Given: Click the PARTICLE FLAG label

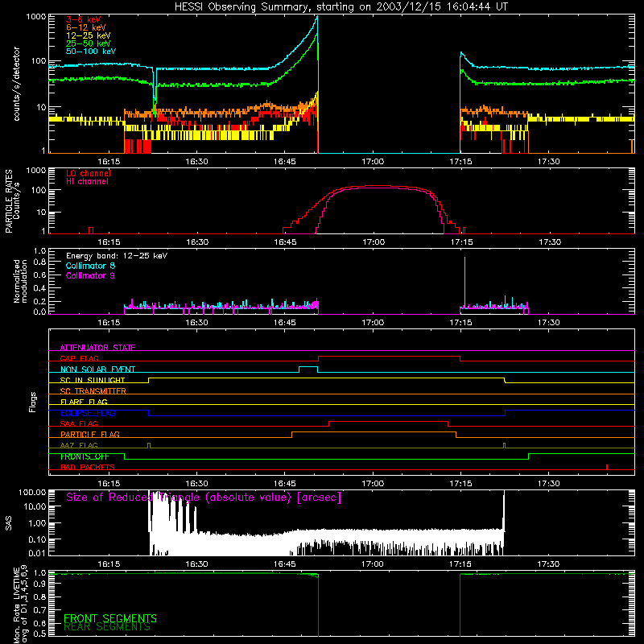Looking at the screenshot, I should tap(90, 434).
